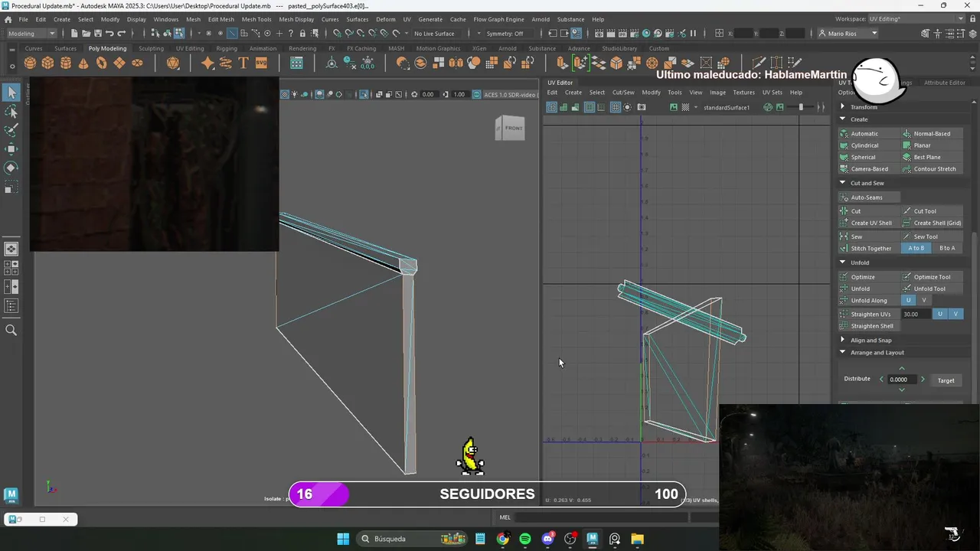
Task: Switch to the Rigging shelf tab
Action: coord(227,48)
